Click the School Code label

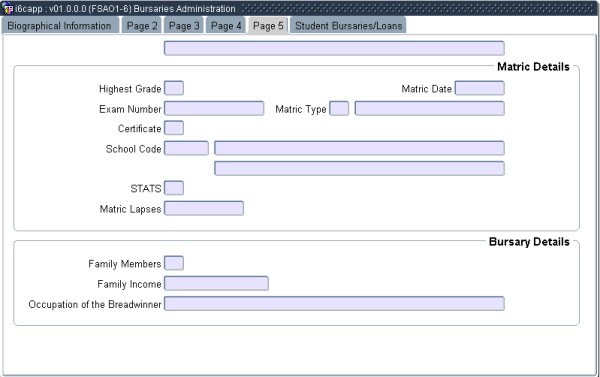134,149
